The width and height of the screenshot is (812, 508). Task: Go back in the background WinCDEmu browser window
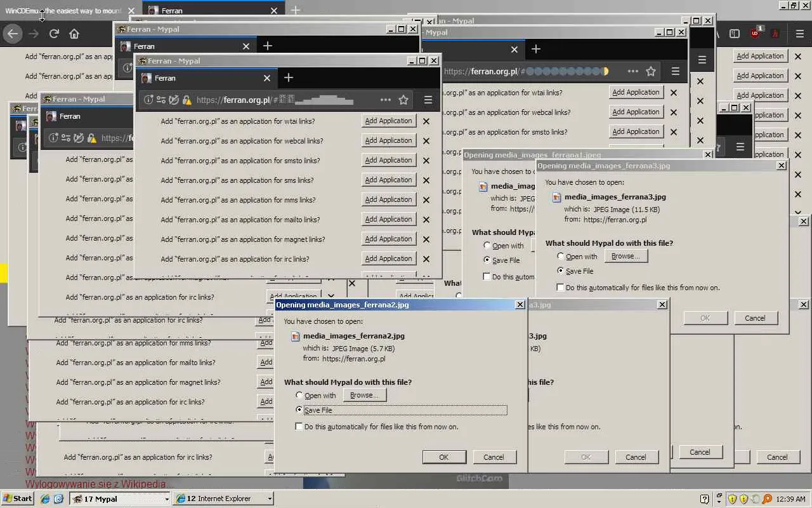click(13, 34)
